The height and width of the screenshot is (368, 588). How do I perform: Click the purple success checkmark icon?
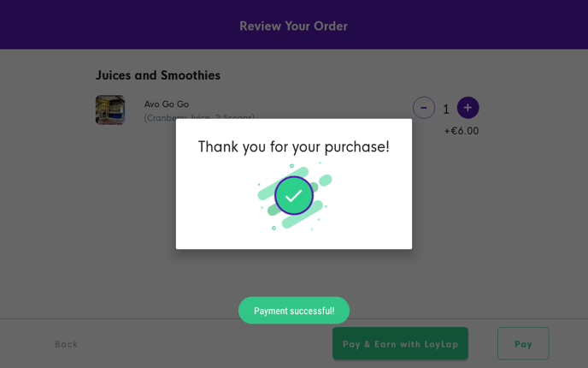[293, 196]
